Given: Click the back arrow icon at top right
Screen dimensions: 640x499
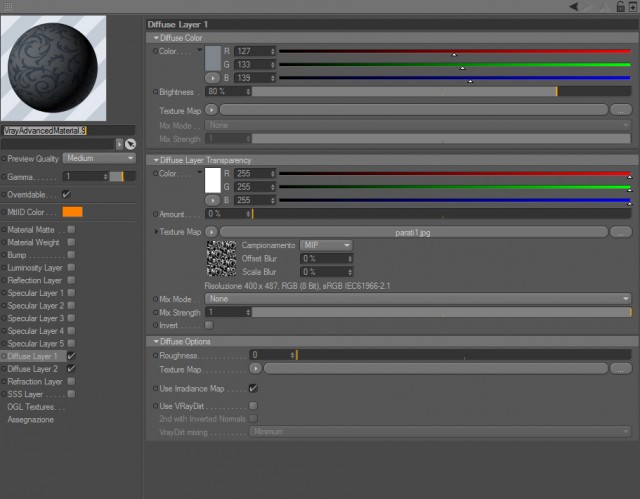Looking at the screenshot, I should (x=573, y=7).
